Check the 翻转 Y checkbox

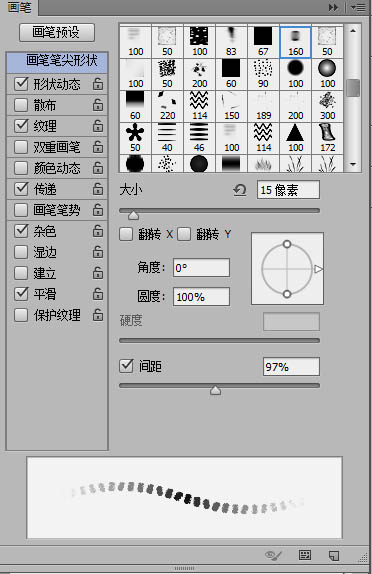coord(184,234)
